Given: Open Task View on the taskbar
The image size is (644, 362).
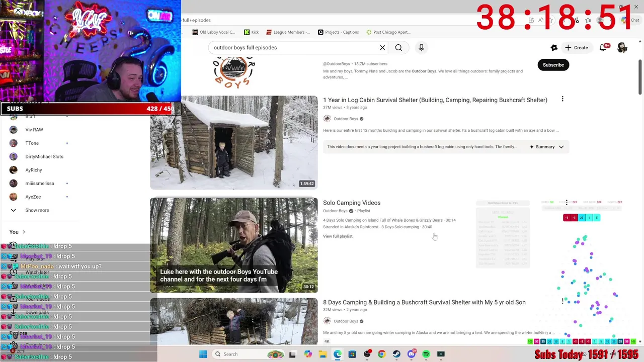Looking at the screenshot, I should pos(292,354).
